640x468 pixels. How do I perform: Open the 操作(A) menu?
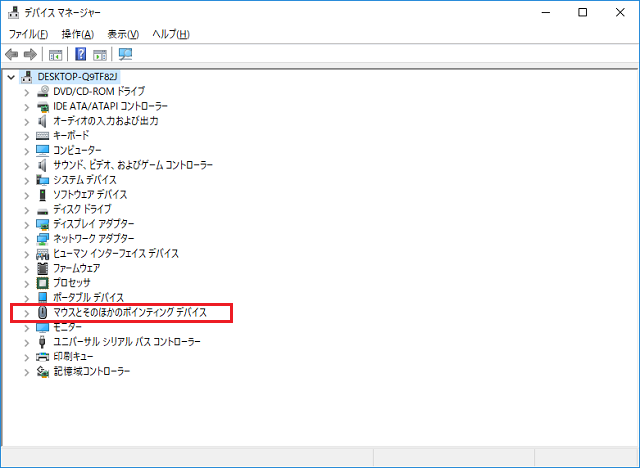click(78, 34)
